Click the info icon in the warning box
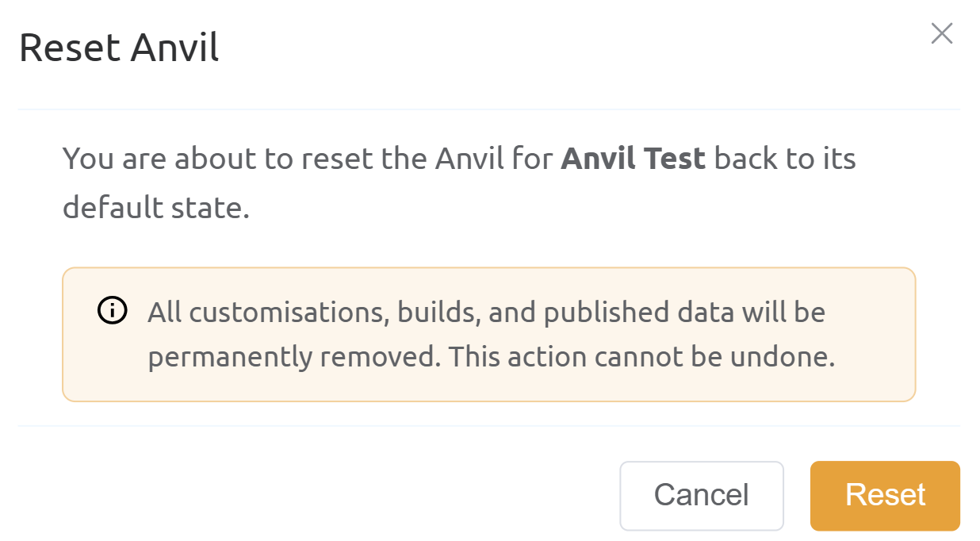This screenshot has height=541, width=980. click(113, 311)
